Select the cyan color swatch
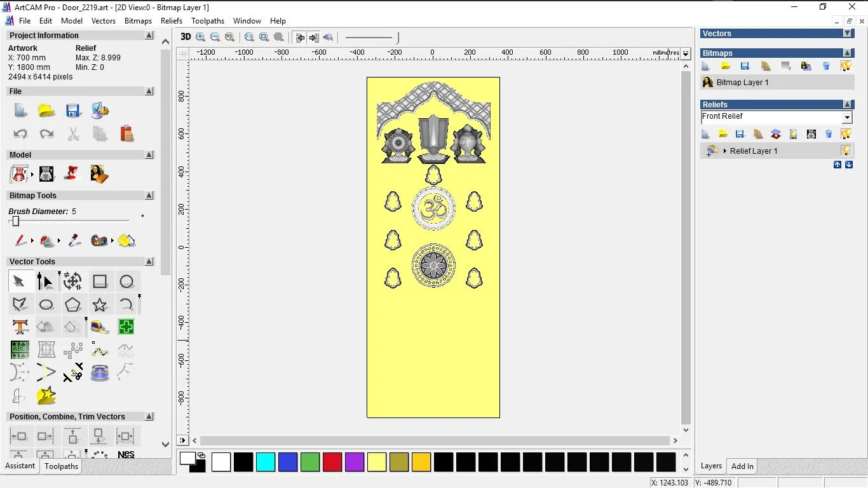Viewport: 868px width, 488px height. point(266,462)
